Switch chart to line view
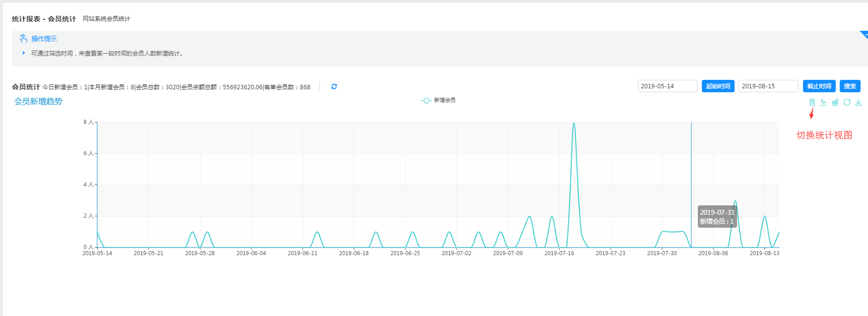This screenshot has width=868, height=316. 823,102
